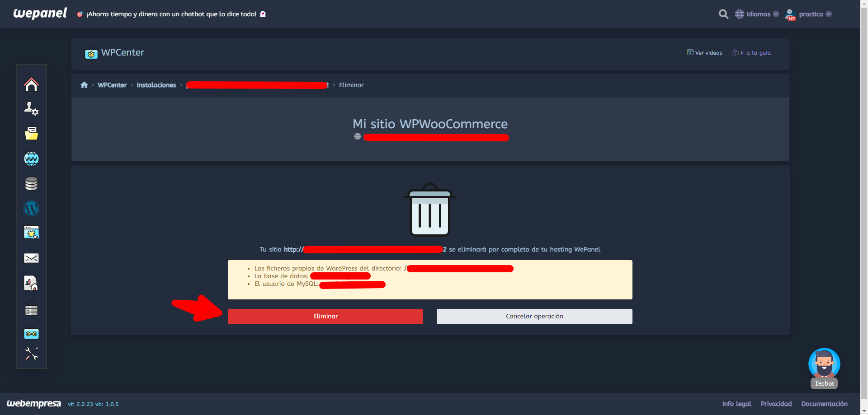Open the server security lock sidebar icon
The width and height of the screenshot is (868, 415).
click(31, 308)
